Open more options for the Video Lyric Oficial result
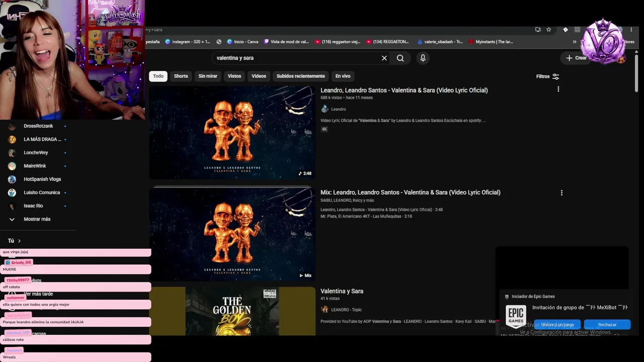The height and width of the screenshot is (362, 644). coord(558,89)
